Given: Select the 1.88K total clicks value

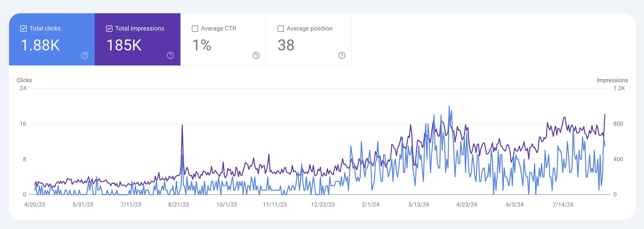Looking at the screenshot, I should point(40,45).
